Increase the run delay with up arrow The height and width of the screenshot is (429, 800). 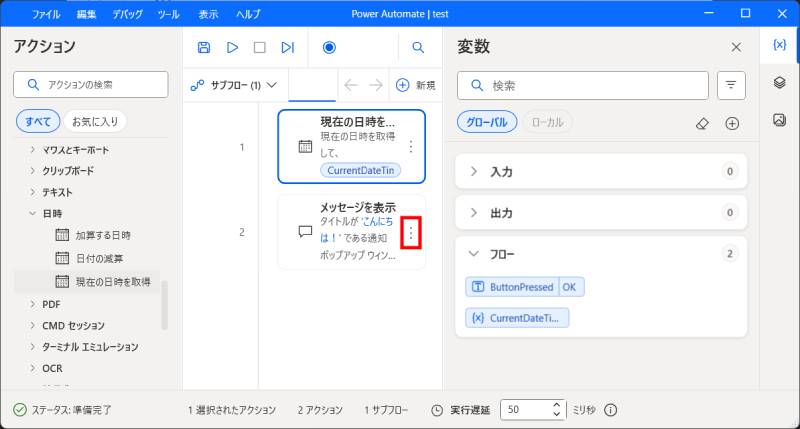click(557, 405)
